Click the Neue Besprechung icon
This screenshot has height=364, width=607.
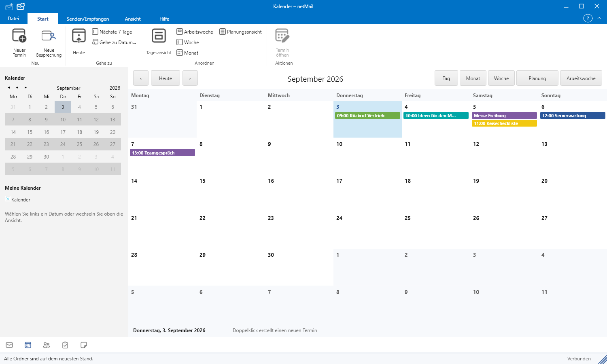click(49, 36)
